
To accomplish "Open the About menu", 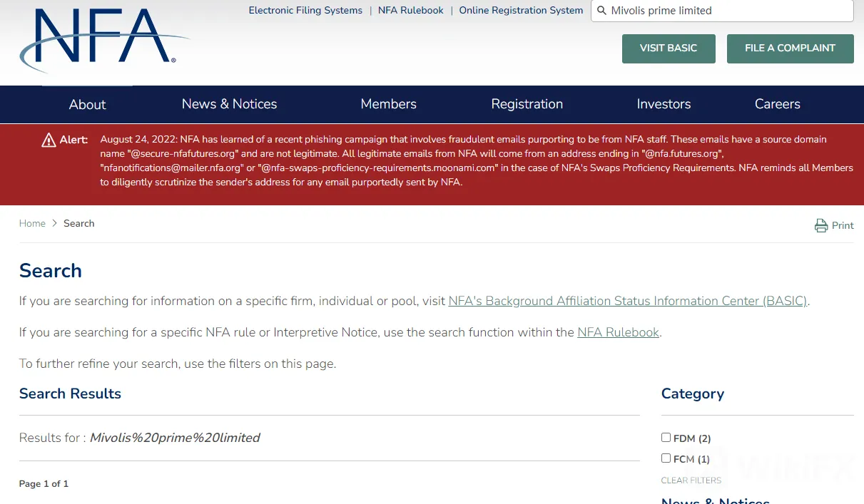I will click(87, 104).
